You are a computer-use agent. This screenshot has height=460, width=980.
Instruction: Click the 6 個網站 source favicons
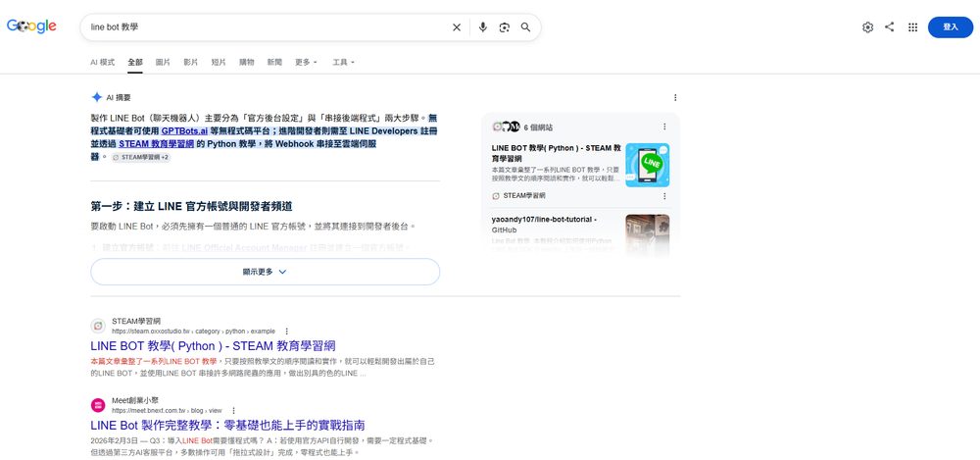click(506, 128)
